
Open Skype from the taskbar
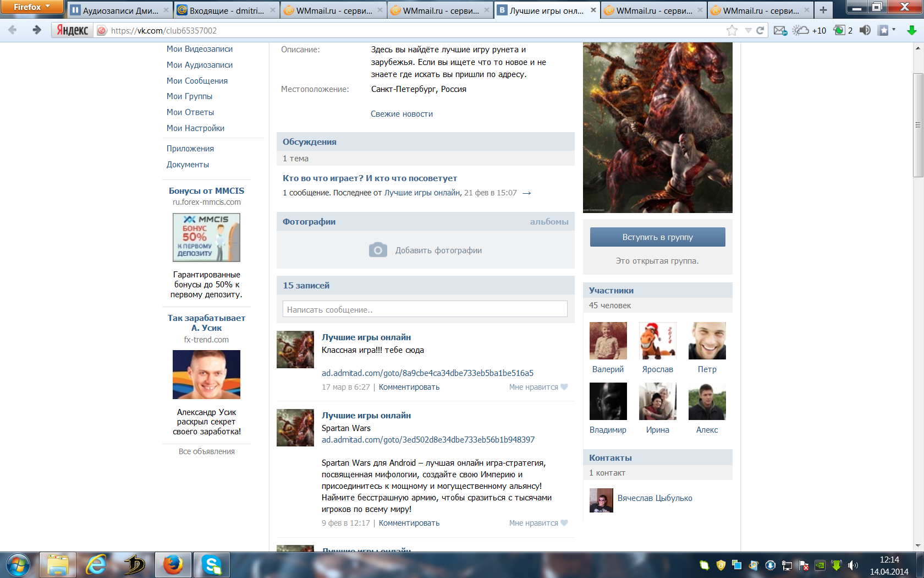pyautogui.click(x=212, y=565)
